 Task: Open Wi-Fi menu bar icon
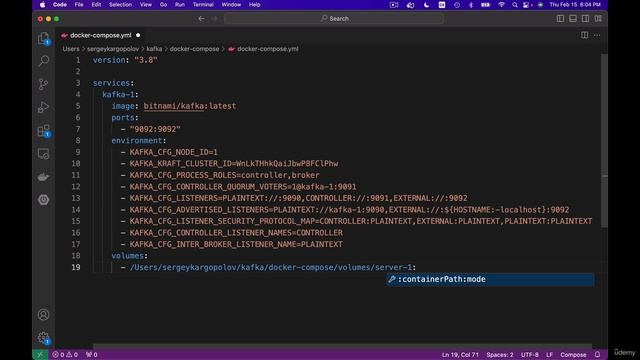[501, 4]
